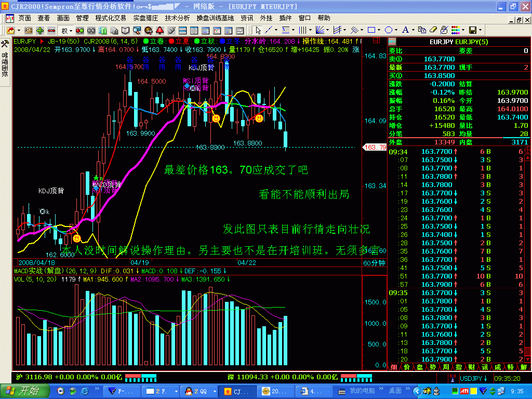Click the floppy disk save icon
This screenshot has width=532, height=399.
click(473, 30)
